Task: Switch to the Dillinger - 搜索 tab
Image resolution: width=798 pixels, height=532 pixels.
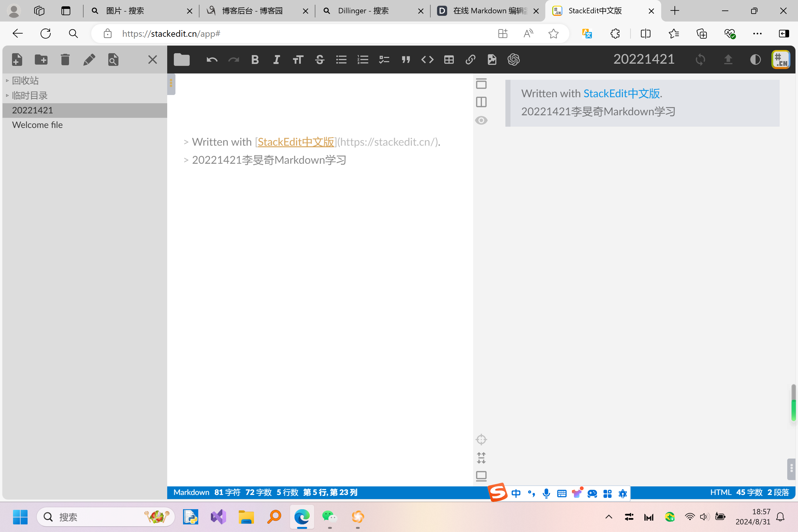Action: tap(372, 11)
